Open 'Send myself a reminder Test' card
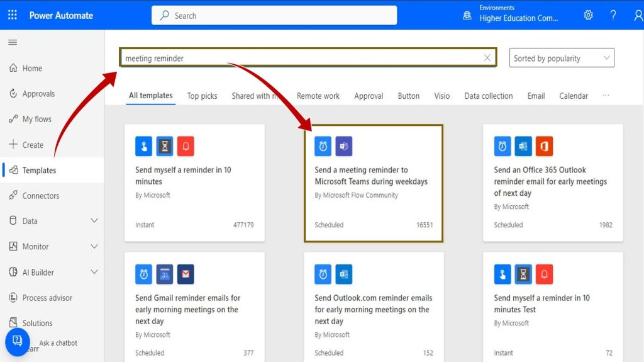Image resolution: width=644 pixels, height=362 pixels. pyautogui.click(x=553, y=307)
